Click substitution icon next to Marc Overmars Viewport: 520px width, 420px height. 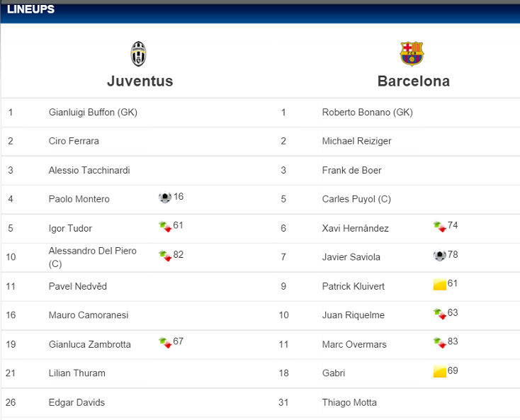pos(439,343)
